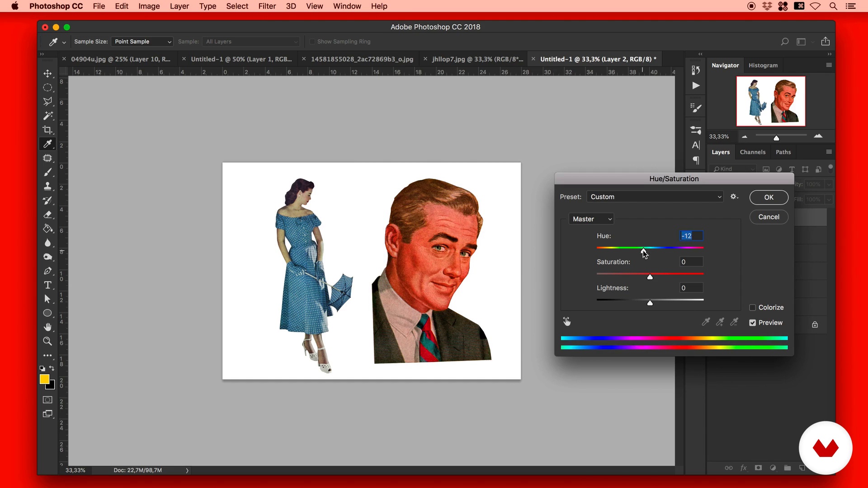Click the Share icon in options bar
The height and width of the screenshot is (488, 868).
point(826,41)
